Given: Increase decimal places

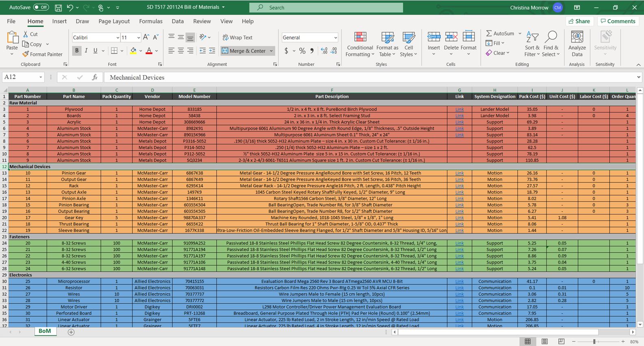Looking at the screenshot, I should pos(324,51).
